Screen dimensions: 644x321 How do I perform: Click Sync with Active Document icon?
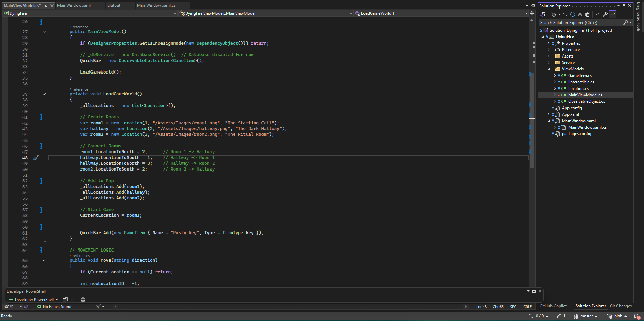[565, 14]
